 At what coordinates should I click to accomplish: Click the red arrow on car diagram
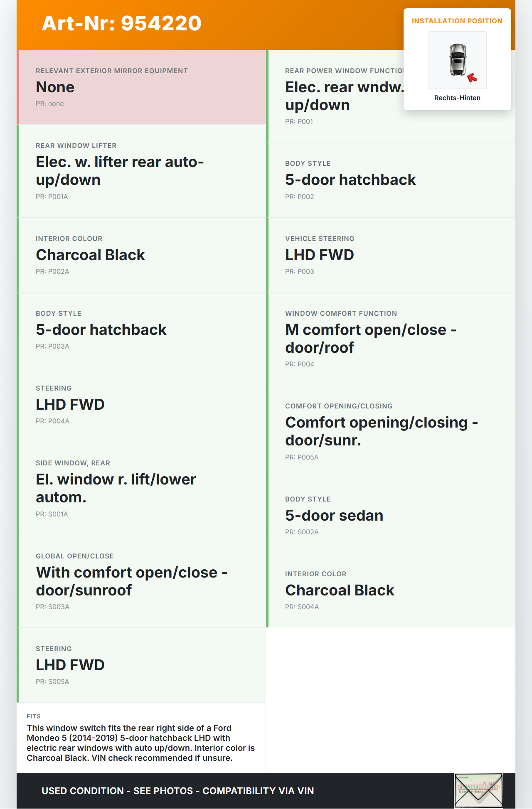click(472, 78)
